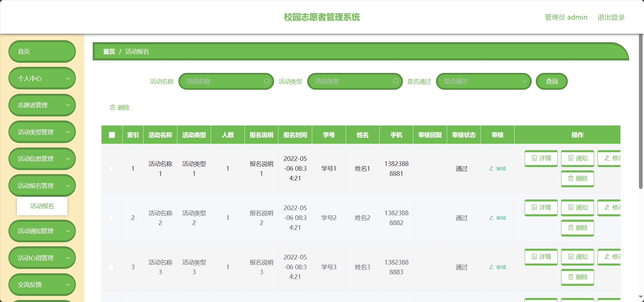644x302 pixels.
Task: Expand 交流反馈 sidebar menu
Action: coord(42,284)
